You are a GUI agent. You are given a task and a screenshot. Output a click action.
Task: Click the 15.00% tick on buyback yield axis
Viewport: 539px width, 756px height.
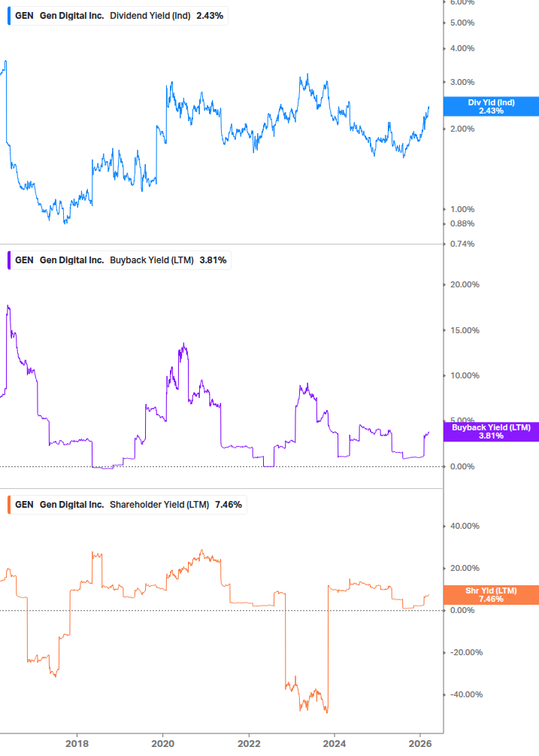tap(465, 331)
